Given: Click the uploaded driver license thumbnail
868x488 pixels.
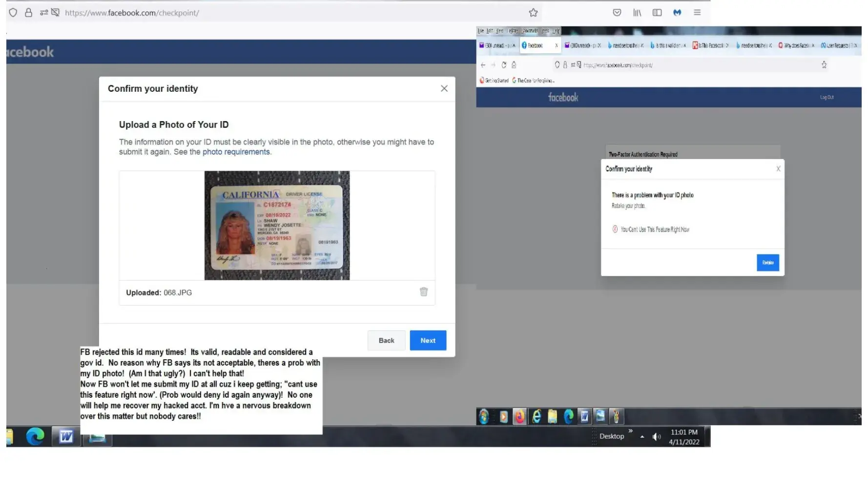Looking at the screenshot, I should 277,225.
